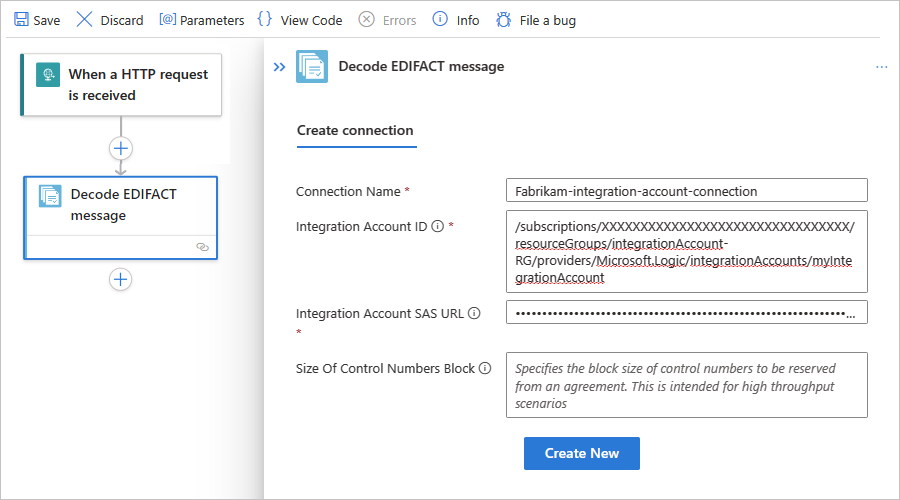This screenshot has height=500, width=900.
Task: Click the connection link icon on action card
Action: point(203,247)
